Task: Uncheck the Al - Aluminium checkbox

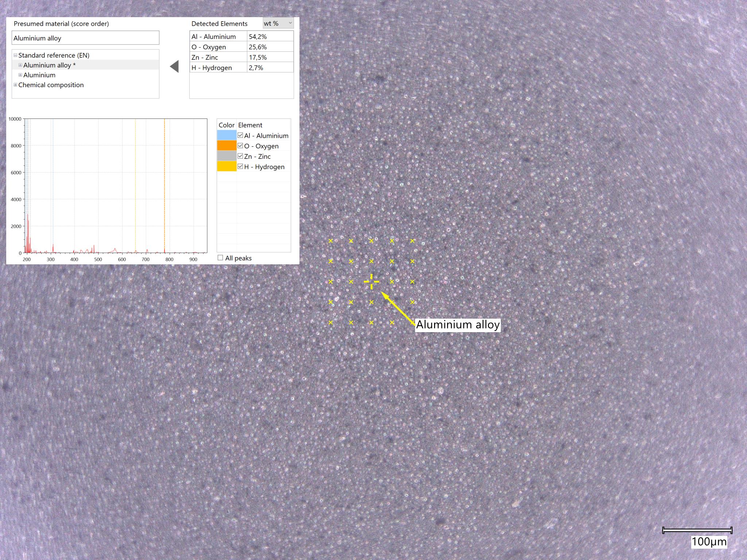Action: click(240, 135)
